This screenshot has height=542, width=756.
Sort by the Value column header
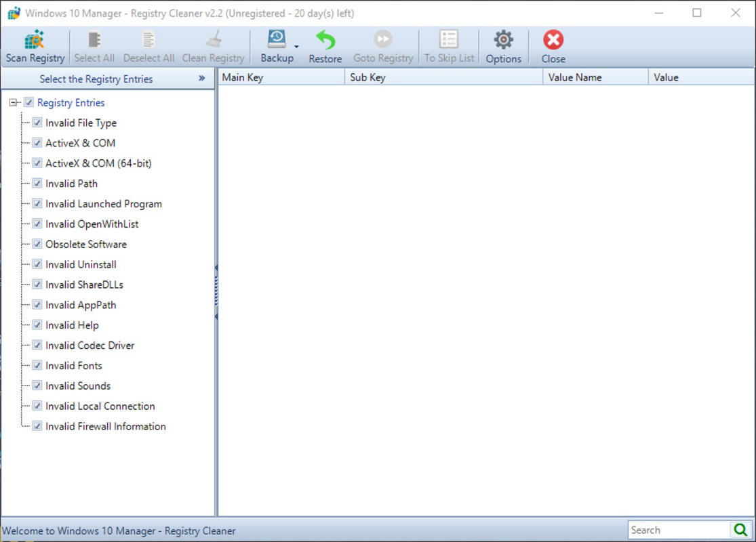click(x=702, y=77)
